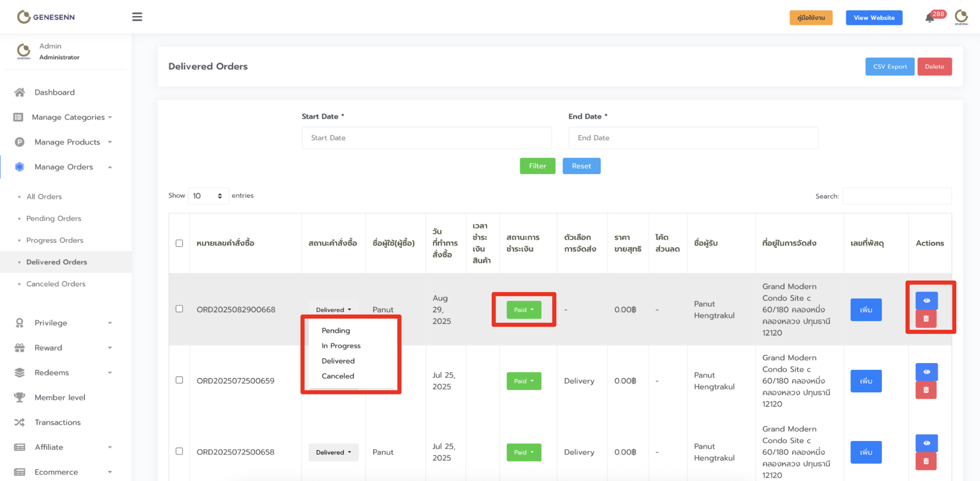Click the Transactions shuffle icon
The height and width of the screenshot is (481, 980).
point(19,422)
